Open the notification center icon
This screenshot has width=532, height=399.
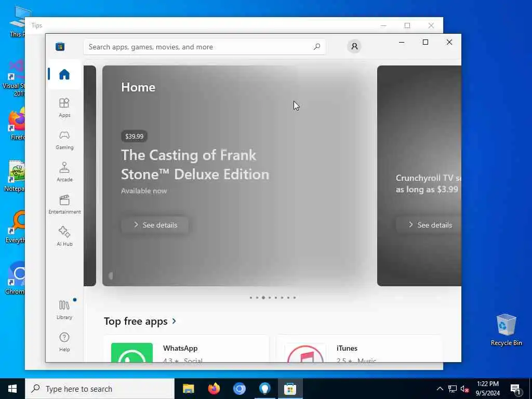pyautogui.click(x=516, y=389)
